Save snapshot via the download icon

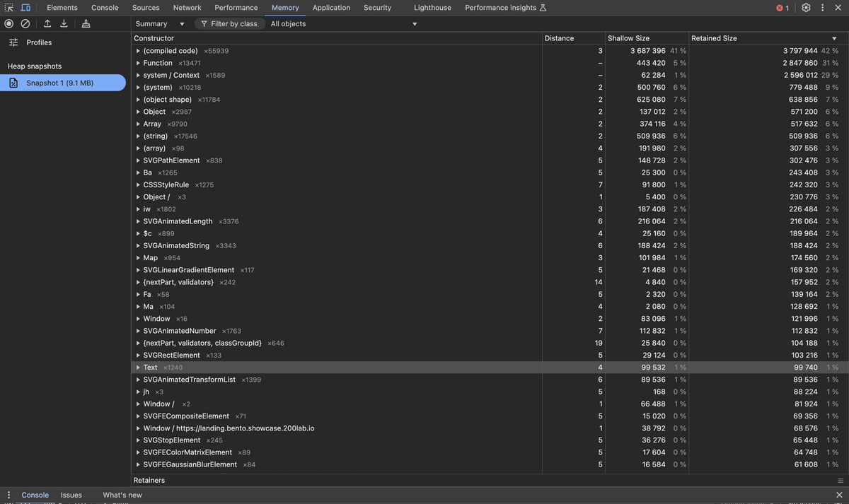tap(64, 23)
